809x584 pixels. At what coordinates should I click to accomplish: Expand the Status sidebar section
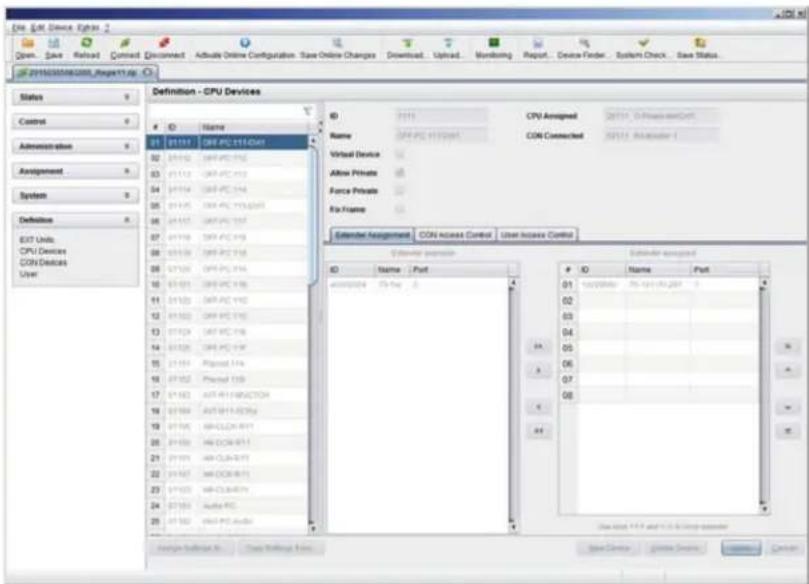pyautogui.click(x=75, y=97)
